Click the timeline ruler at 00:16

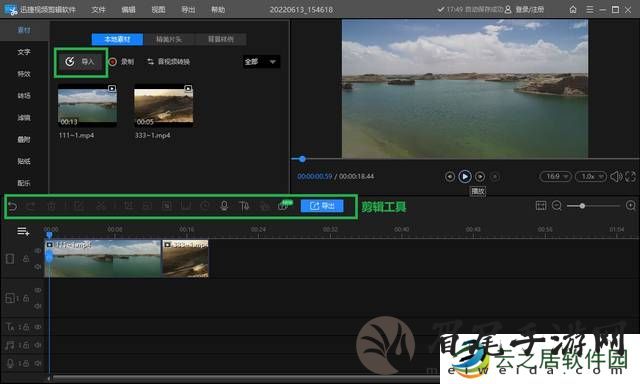[x=187, y=230]
